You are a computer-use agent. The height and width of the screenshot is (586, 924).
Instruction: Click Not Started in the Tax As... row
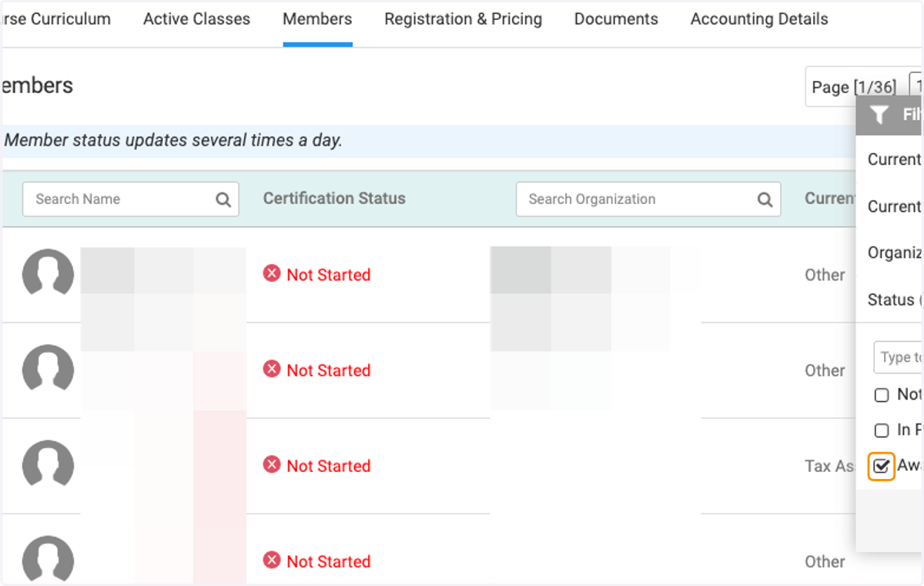pos(328,466)
